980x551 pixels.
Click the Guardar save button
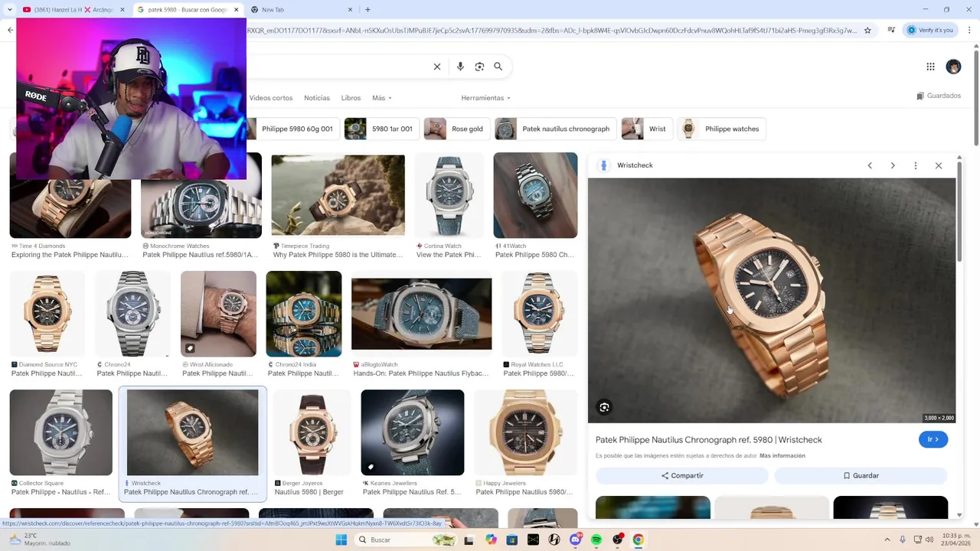[x=861, y=475]
